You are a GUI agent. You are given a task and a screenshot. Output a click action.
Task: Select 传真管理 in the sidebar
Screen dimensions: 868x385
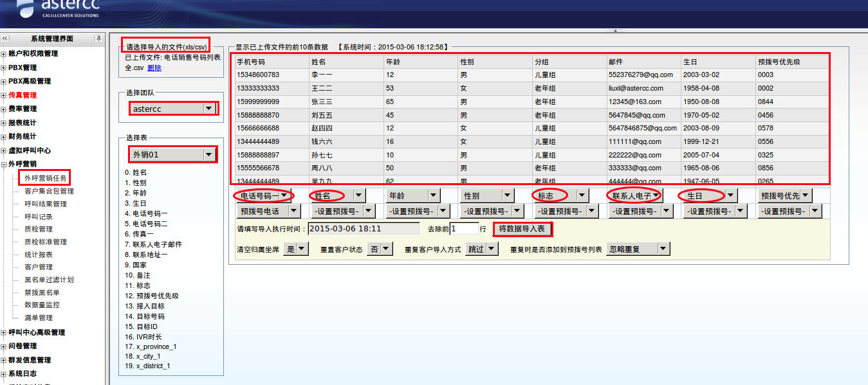(x=23, y=95)
